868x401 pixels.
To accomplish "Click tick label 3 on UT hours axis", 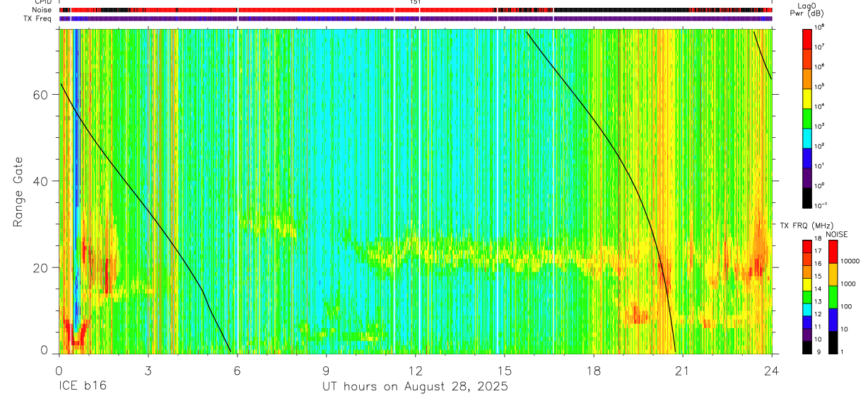I will pos(148,370).
